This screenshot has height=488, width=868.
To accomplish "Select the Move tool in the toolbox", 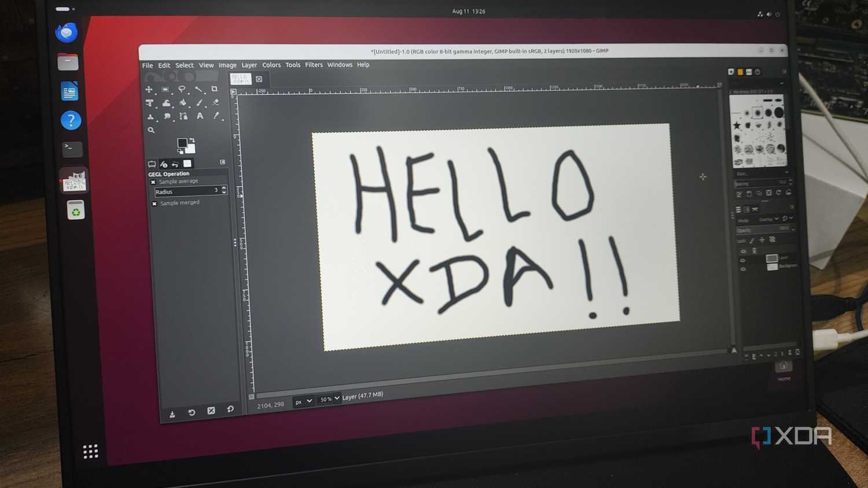I will point(149,90).
